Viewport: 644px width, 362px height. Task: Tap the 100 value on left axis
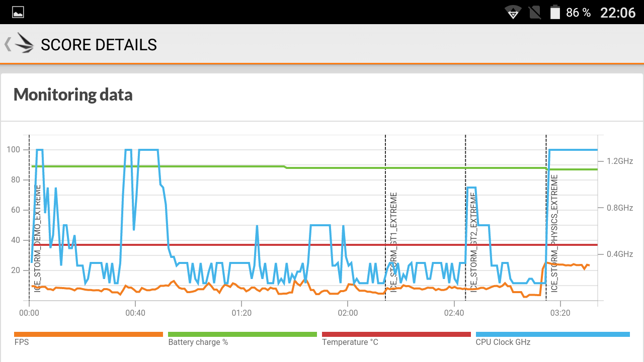[14, 150]
